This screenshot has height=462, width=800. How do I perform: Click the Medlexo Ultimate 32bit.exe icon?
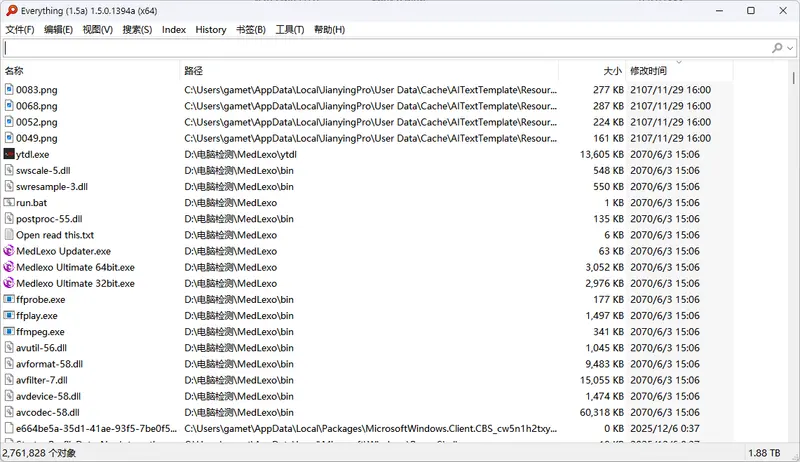coord(9,283)
